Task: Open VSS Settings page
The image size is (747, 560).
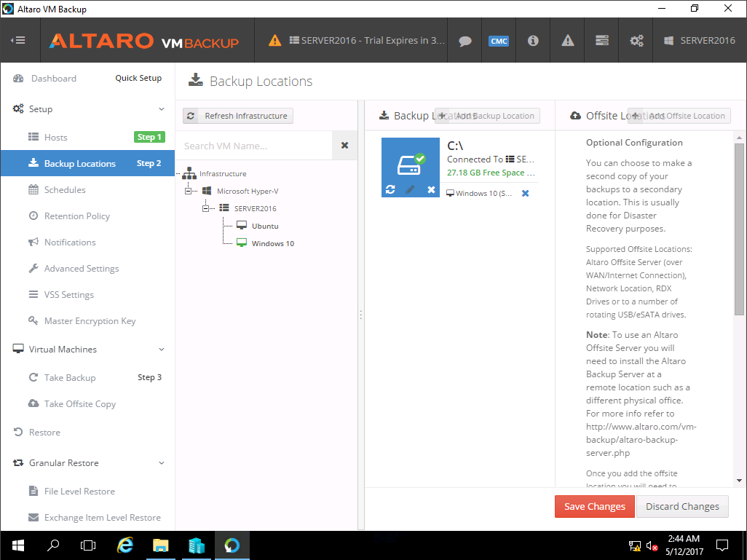Action: pos(87,294)
